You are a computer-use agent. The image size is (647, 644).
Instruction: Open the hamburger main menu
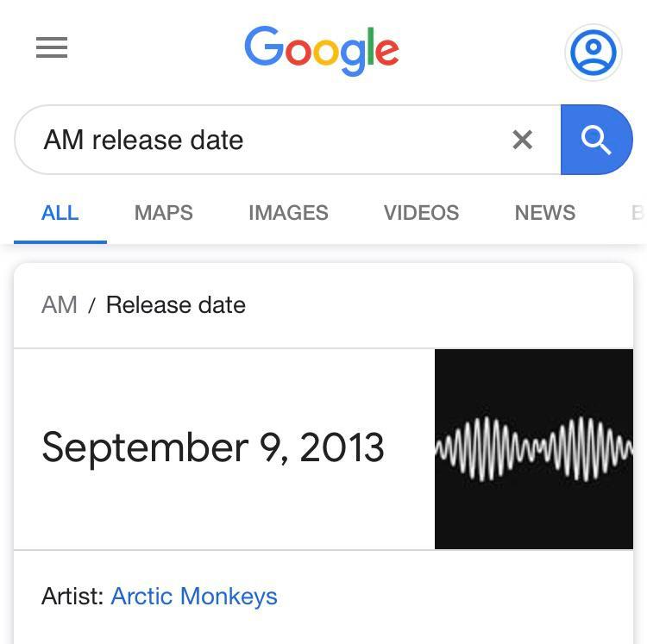click(52, 48)
